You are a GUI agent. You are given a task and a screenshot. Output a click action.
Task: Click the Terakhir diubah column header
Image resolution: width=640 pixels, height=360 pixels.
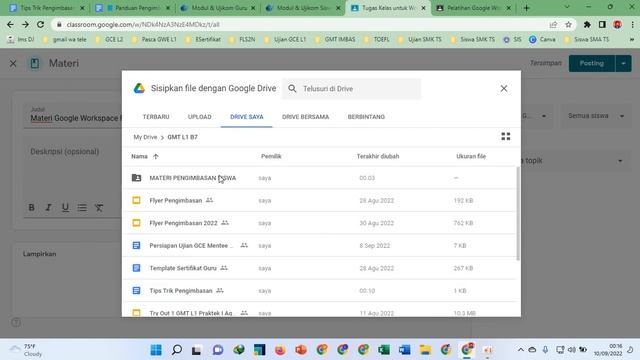pyautogui.click(x=378, y=156)
